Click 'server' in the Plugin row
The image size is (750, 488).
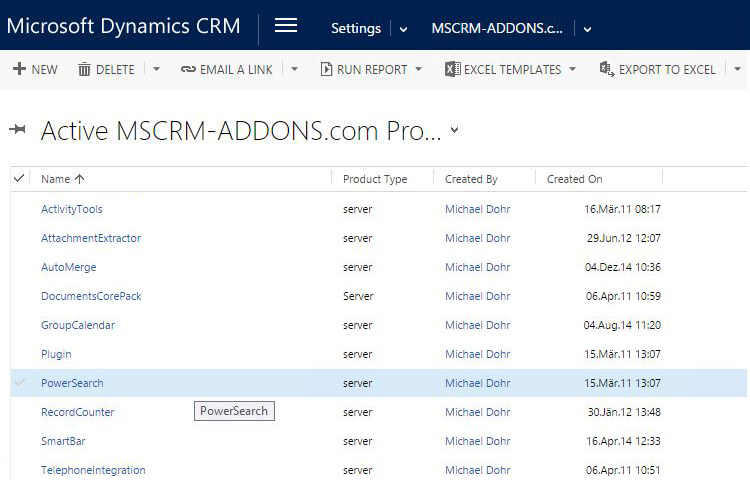coord(357,355)
